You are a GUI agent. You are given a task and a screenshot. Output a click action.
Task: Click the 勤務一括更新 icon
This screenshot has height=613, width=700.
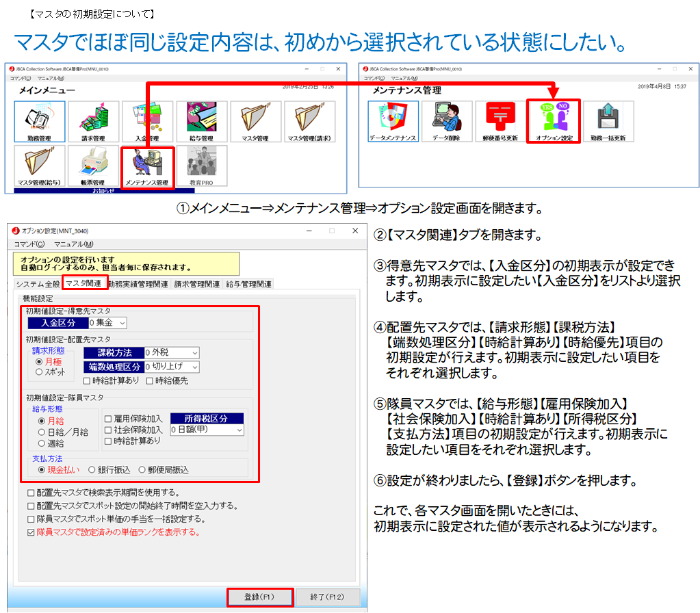pyautogui.click(x=608, y=121)
